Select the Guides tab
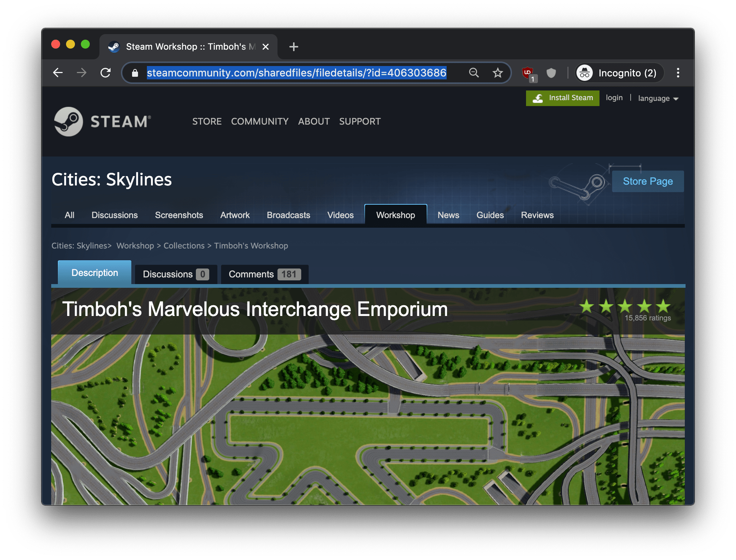Screen dimensions: 736x560 pos(490,215)
